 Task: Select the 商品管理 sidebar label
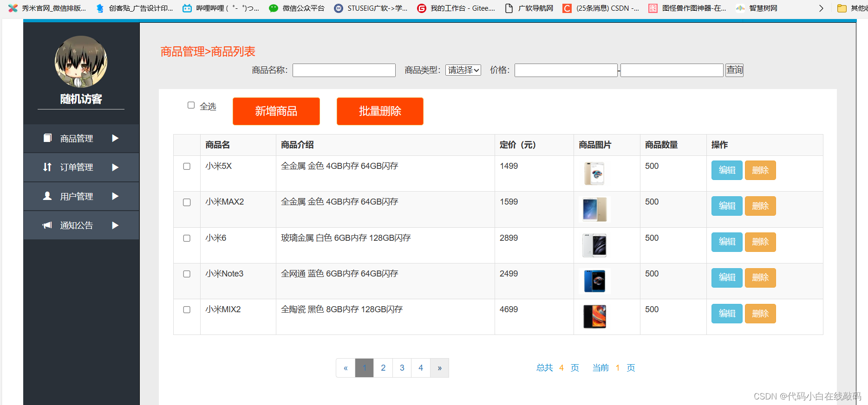pyautogui.click(x=77, y=138)
